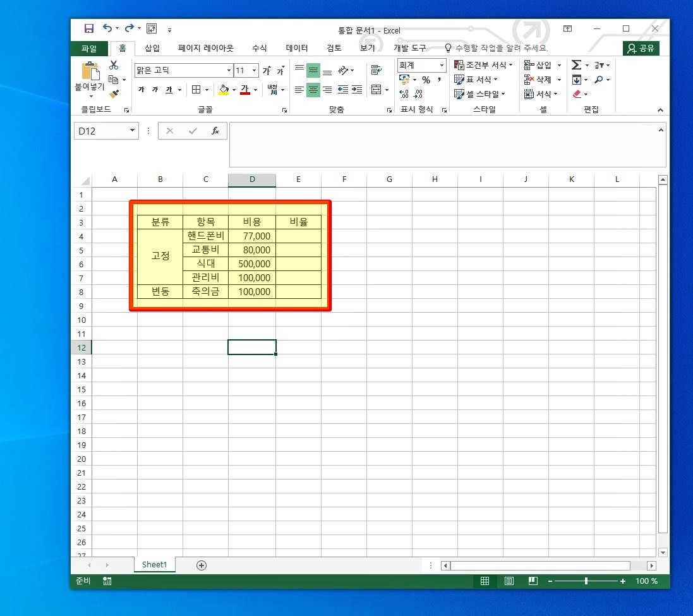Switch to the 데이터 tab
The image size is (693, 616).
(x=296, y=48)
